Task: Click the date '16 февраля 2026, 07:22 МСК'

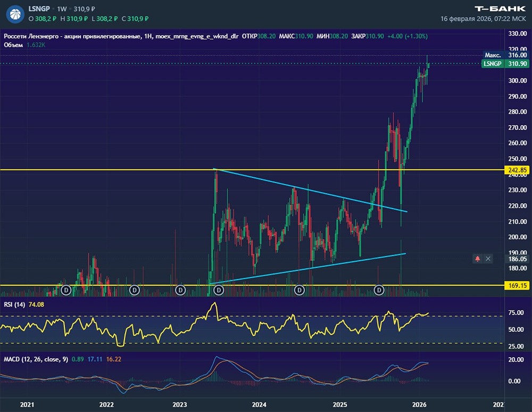Action: [x=483, y=19]
